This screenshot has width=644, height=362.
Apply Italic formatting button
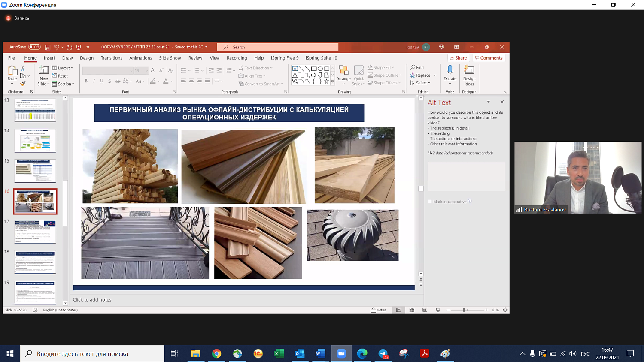94,81
